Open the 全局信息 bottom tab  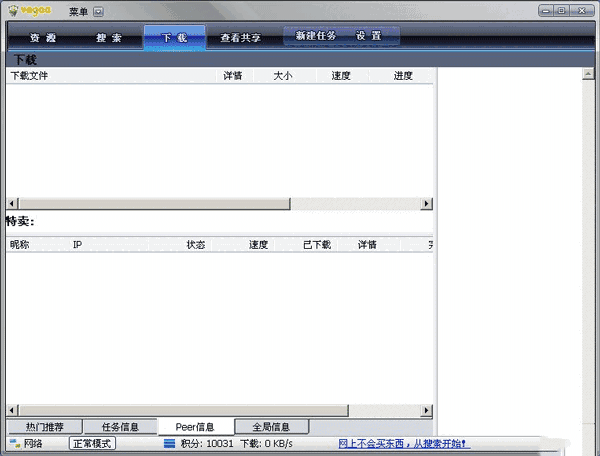pyautogui.click(x=271, y=427)
